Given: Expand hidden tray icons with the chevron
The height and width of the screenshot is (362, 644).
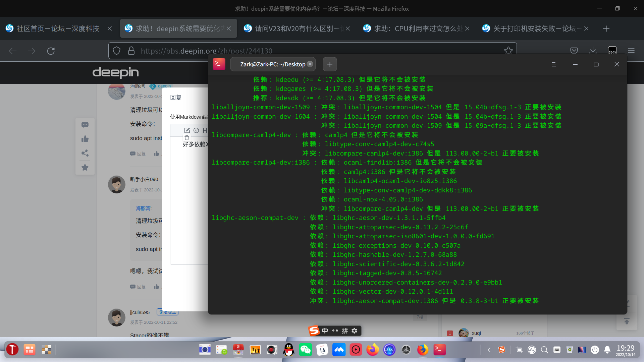Looking at the screenshot, I should tap(489, 350).
